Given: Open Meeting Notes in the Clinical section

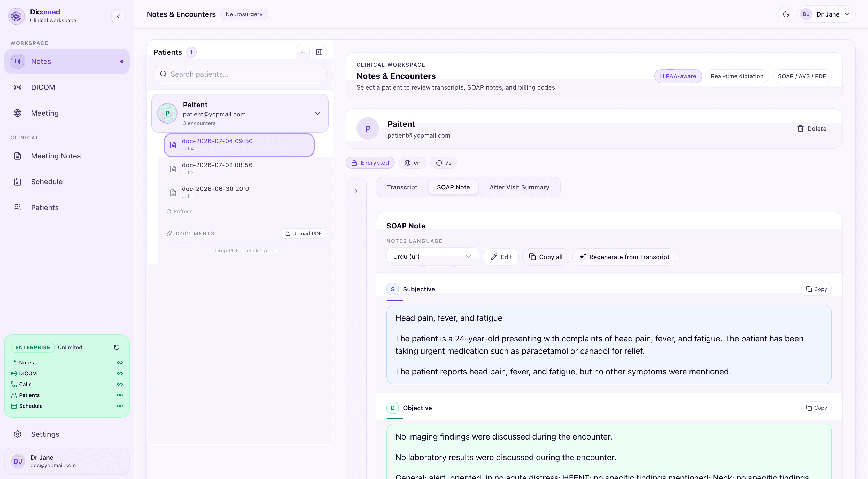Looking at the screenshot, I should (x=67, y=156).
